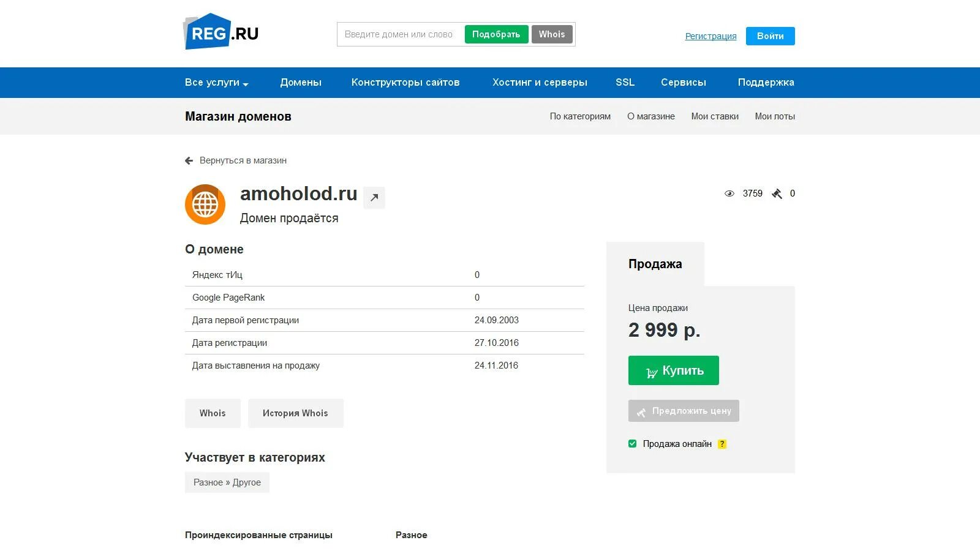Viewport: 980px width, 551px height.
Task: Focus the domain search input field
Action: pyautogui.click(x=401, y=34)
